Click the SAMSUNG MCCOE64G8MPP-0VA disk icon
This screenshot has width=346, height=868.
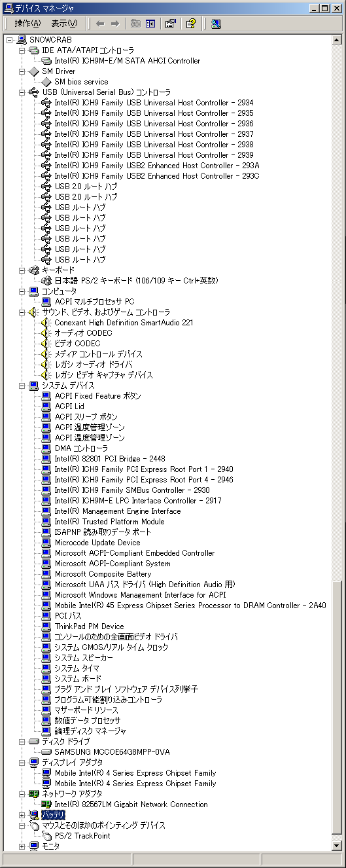click(x=46, y=752)
